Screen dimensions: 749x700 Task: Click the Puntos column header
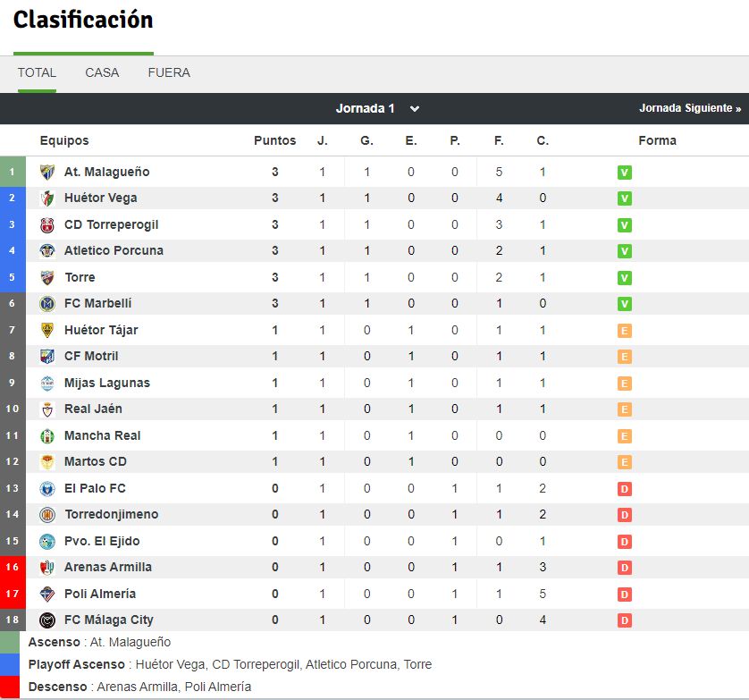pos(275,140)
